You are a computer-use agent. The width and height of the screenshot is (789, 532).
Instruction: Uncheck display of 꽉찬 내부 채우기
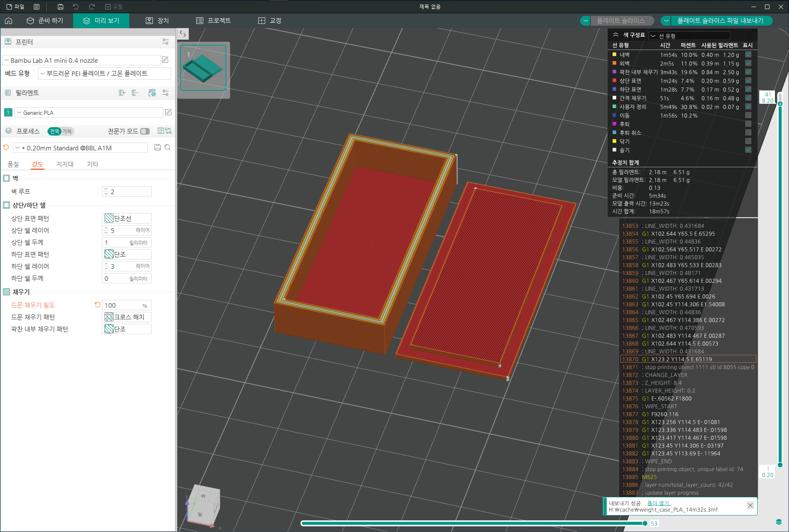748,72
